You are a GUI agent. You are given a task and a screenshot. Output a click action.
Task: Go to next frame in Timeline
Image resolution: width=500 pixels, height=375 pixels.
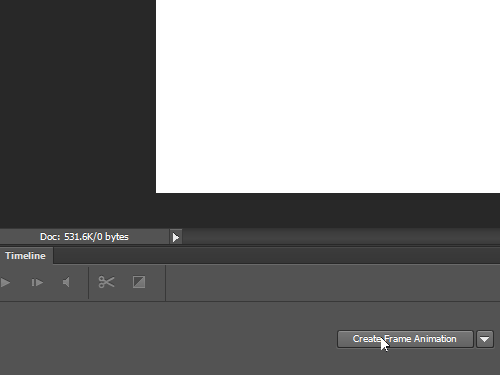point(37,283)
